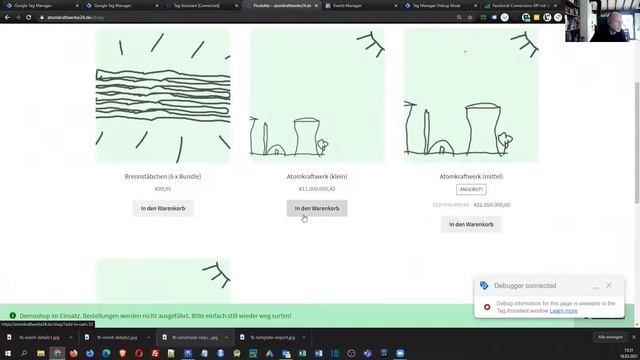Open Firefox from the taskbar
The image size is (640, 360).
(73, 353)
